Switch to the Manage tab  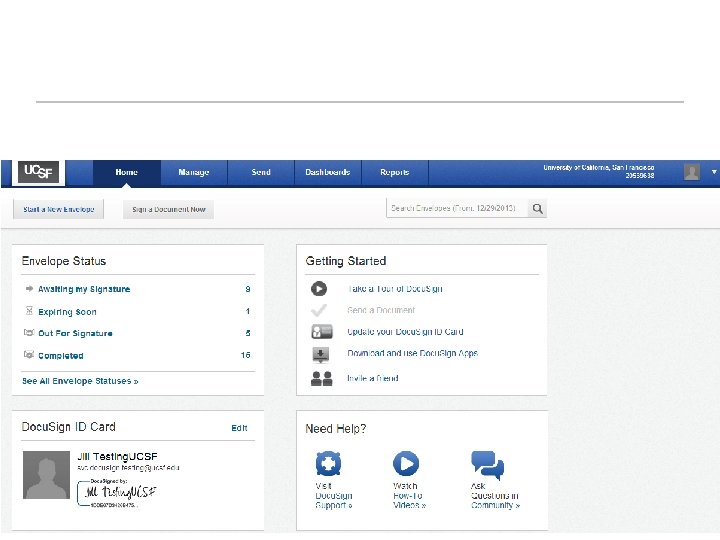point(194,173)
